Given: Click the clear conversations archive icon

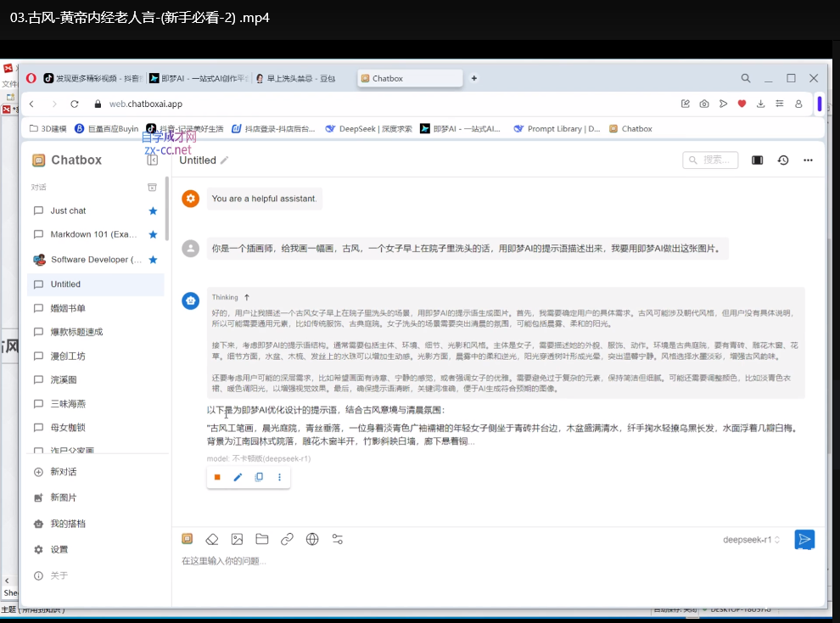Looking at the screenshot, I should (x=152, y=187).
